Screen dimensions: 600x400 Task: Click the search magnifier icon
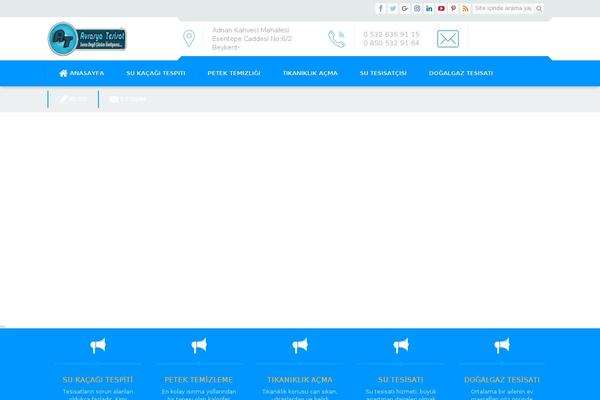pos(539,8)
